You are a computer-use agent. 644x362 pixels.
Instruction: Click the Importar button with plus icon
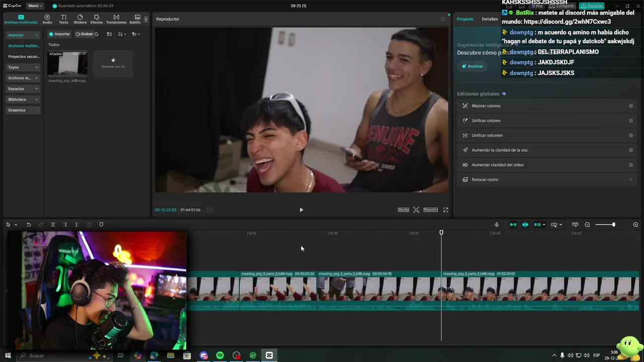[60, 34]
